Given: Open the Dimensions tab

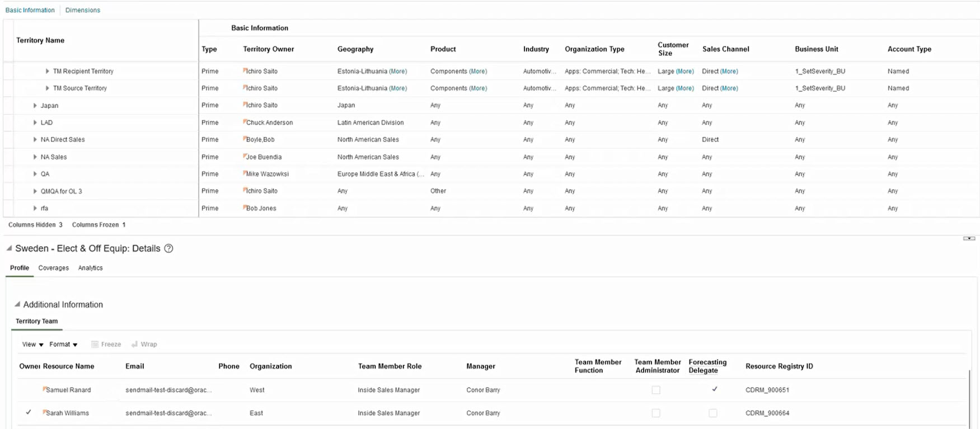Looking at the screenshot, I should point(83,10).
